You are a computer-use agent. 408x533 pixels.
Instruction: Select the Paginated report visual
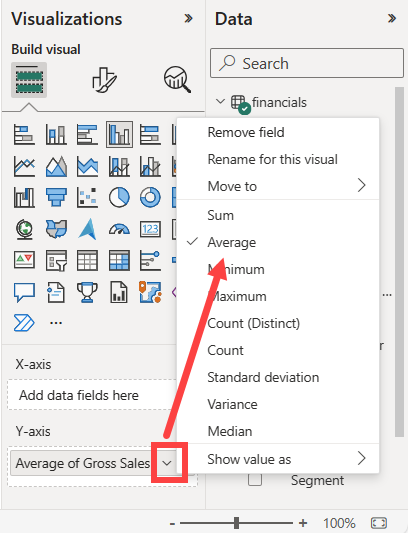pos(119,292)
